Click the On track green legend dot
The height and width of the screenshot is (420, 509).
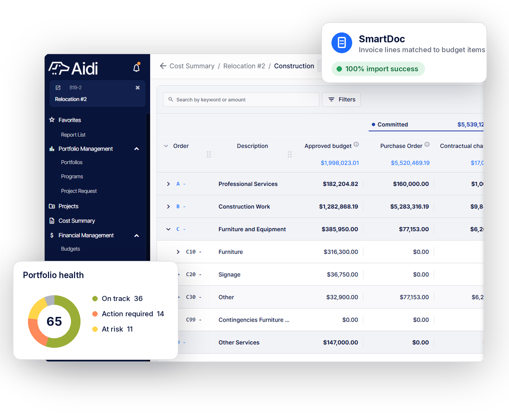click(95, 298)
